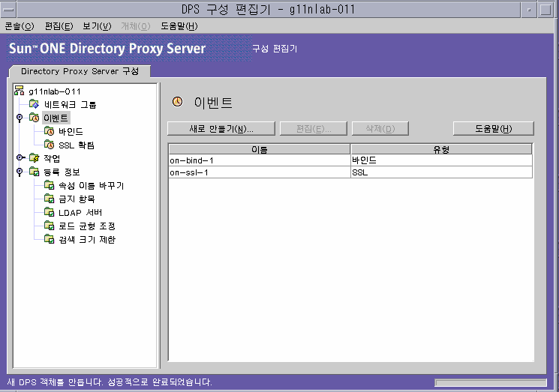Select 금지 항목 label in tree
The height and width of the screenshot is (392, 559).
pyautogui.click(x=77, y=199)
